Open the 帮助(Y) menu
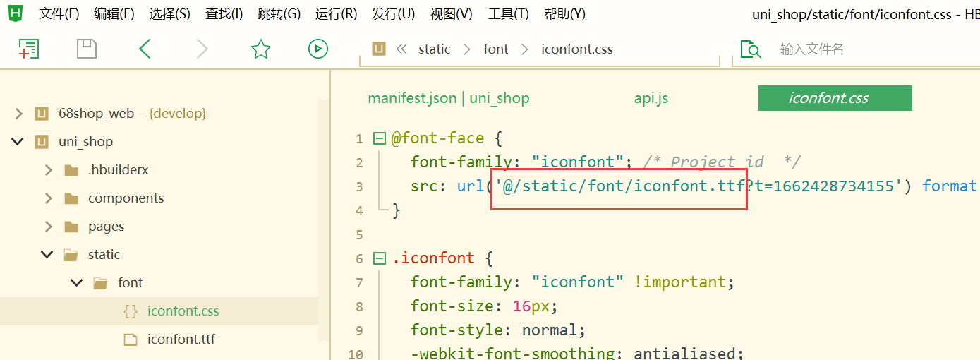Viewport: 980px width, 360px height. (564, 13)
